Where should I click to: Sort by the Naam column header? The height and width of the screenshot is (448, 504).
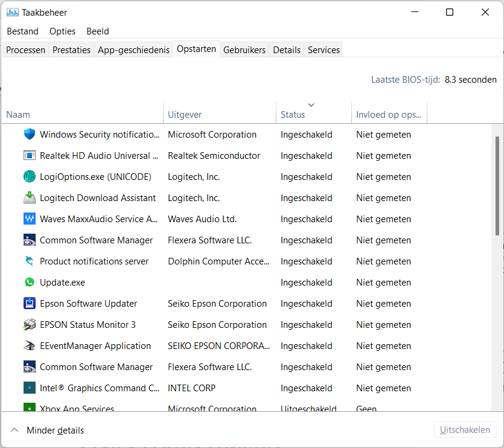pos(83,114)
